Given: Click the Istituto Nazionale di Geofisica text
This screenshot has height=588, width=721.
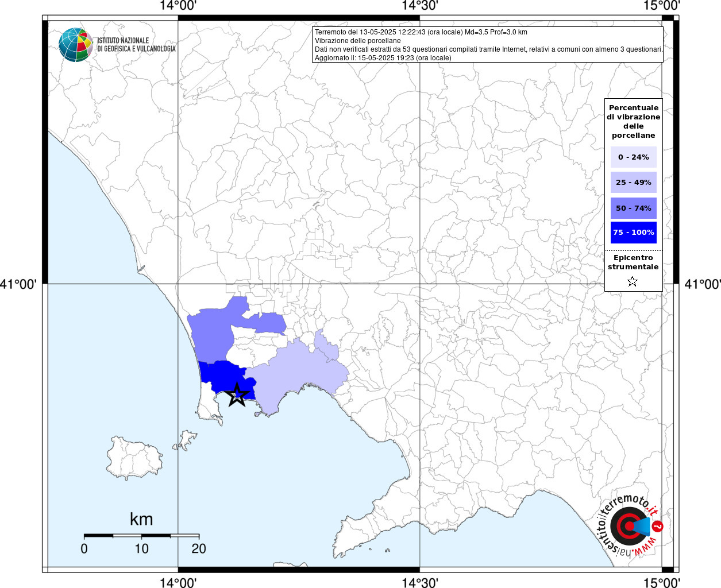Looking at the screenshot, I should coord(136,45).
